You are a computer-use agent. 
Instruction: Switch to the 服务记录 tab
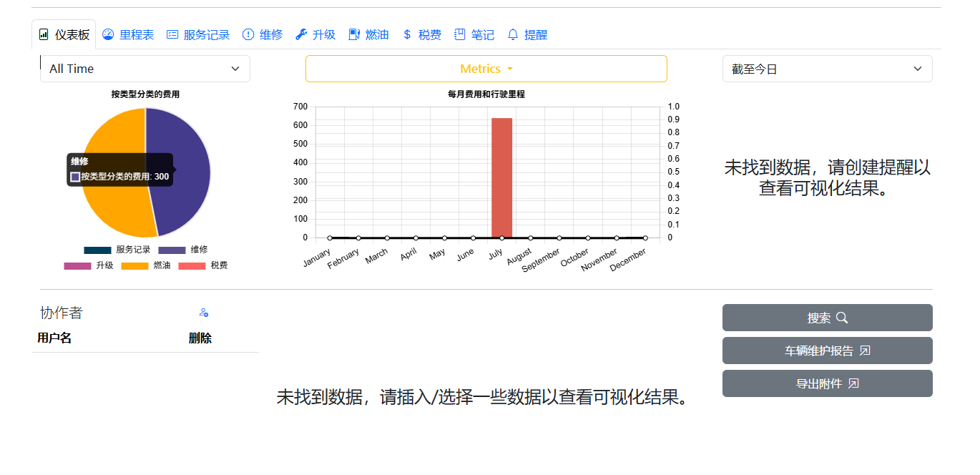pos(198,34)
